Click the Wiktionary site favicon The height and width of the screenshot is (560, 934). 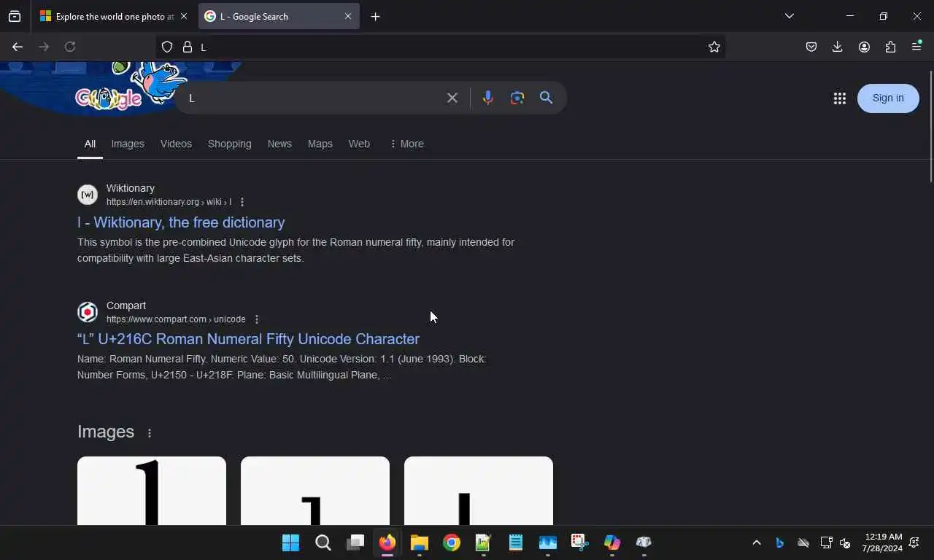[x=88, y=195]
